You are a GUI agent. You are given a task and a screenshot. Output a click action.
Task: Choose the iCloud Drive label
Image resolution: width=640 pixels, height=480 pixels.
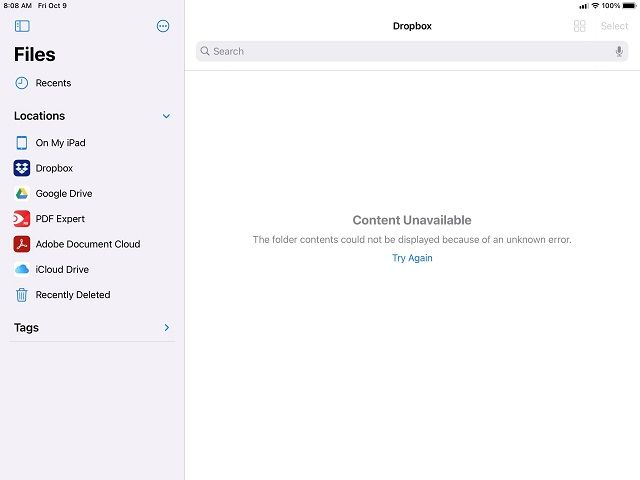click(62, 269)
